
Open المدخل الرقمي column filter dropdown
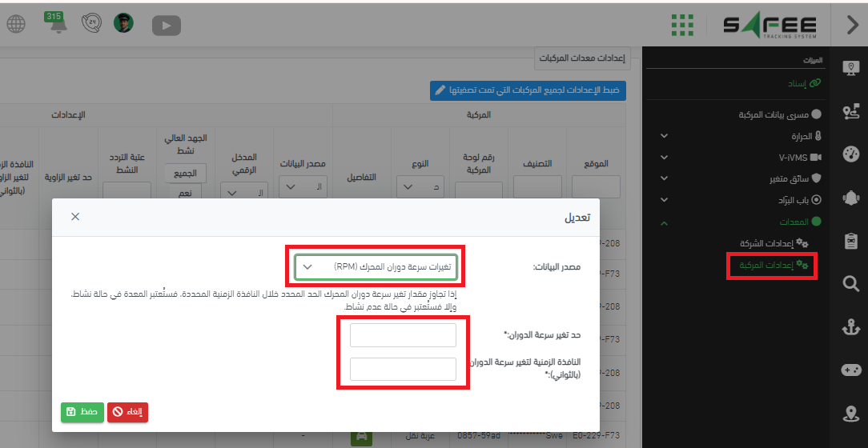pos(244,193)
